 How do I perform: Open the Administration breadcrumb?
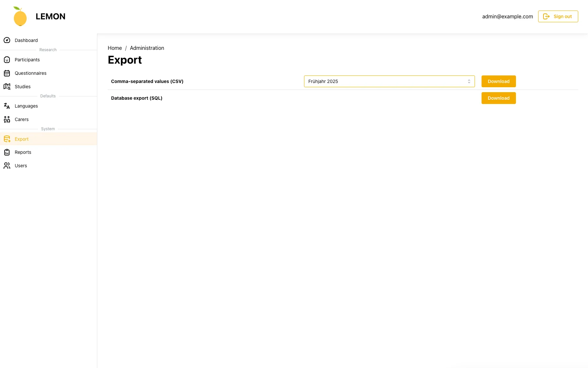(147, 48)
